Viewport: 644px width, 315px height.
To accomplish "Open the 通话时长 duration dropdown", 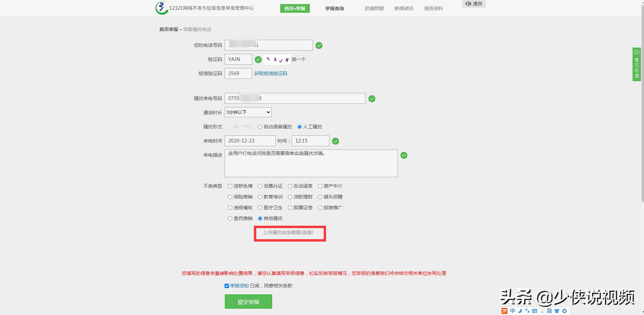I will pos(248,112).
